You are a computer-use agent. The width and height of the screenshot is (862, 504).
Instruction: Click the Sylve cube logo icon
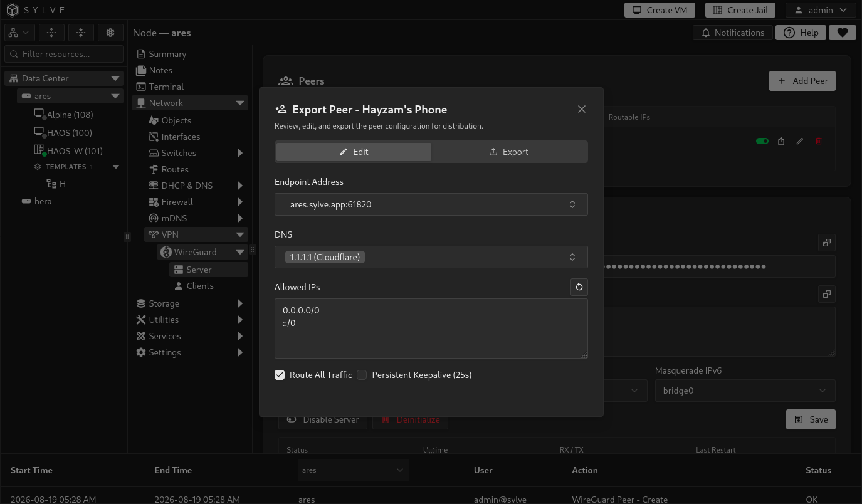click(x=13, y=10)
